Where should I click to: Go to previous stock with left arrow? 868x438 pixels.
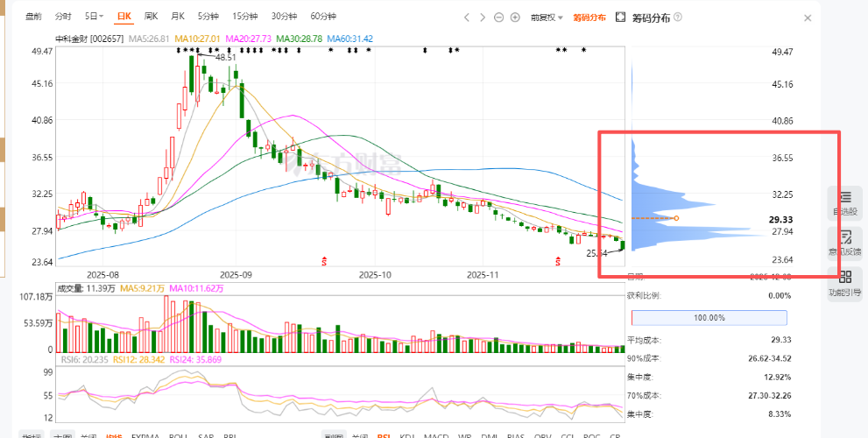pyautogui.click(x=467, y=18)
